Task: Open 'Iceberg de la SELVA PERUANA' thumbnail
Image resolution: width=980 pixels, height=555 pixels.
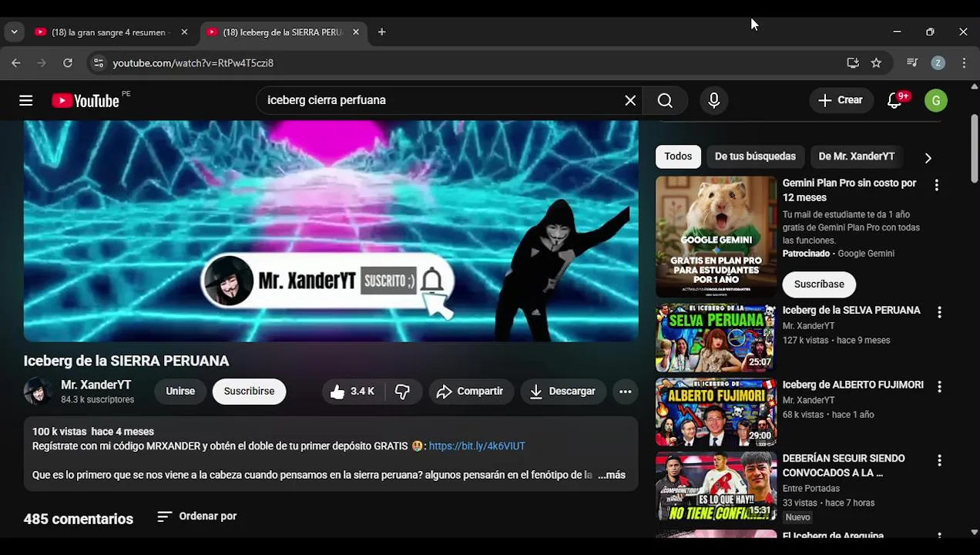Action: [716, 338]
